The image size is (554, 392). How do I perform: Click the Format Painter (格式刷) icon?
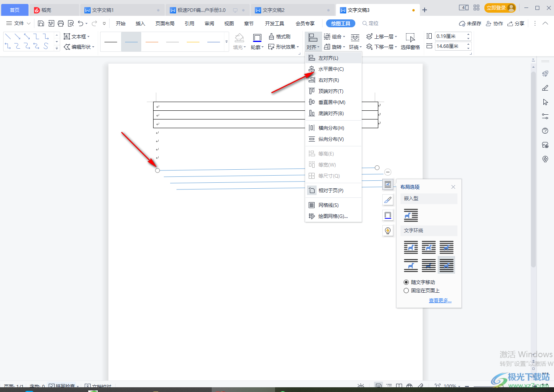(x=279, y=36)
